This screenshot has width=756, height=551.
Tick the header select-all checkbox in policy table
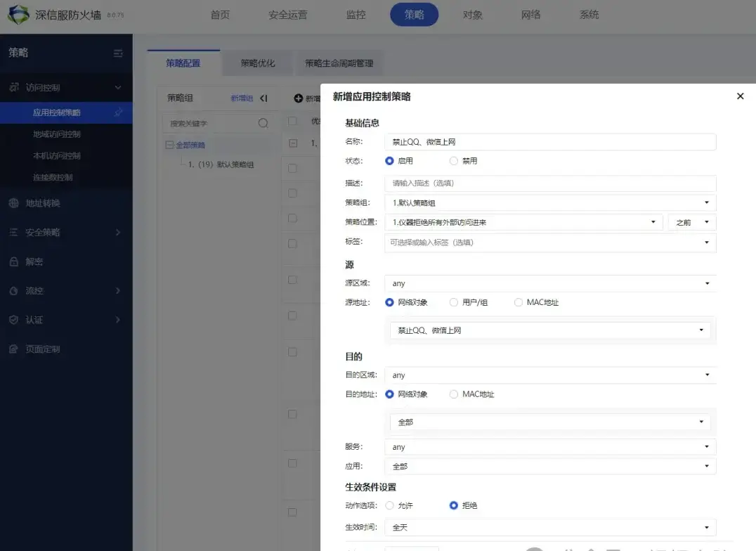(x=292, y=121)
